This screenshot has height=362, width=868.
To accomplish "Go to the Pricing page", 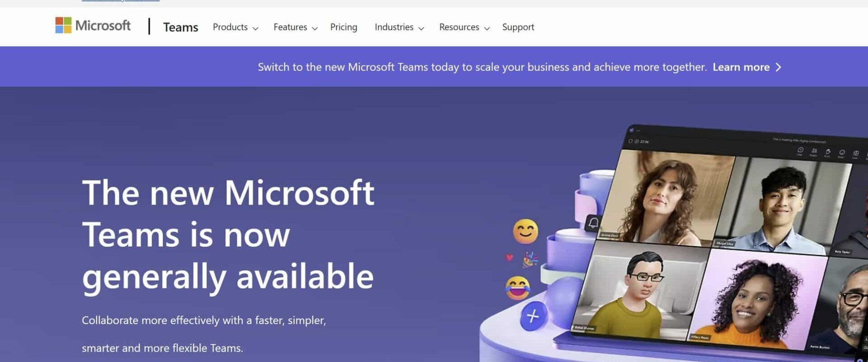I will (344, 27).
